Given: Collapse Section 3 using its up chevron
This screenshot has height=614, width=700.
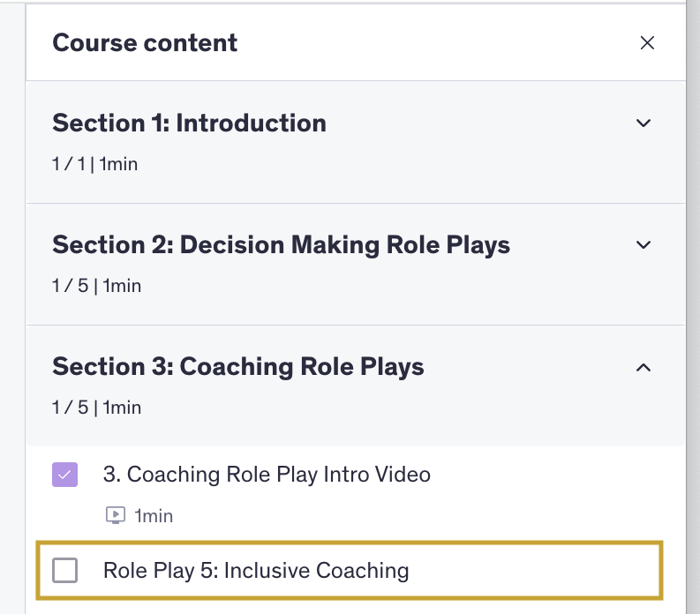Looking at the screenshot, I should click(x=644, y=367).
